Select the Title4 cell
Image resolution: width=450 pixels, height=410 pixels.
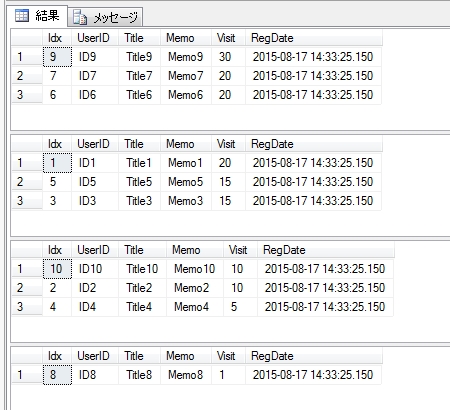coord(142,307)
